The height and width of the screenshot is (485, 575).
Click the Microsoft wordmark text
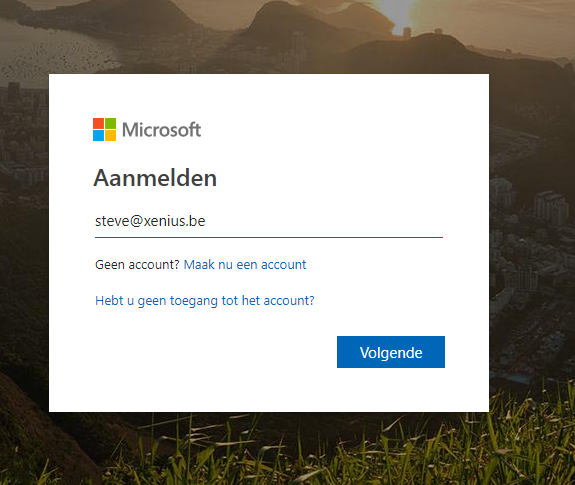click(161, 130)
